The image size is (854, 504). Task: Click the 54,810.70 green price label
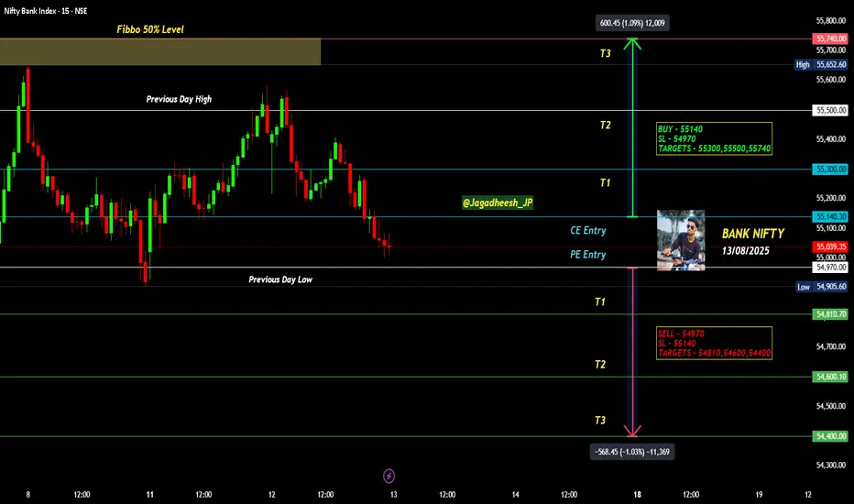[830, 314]
